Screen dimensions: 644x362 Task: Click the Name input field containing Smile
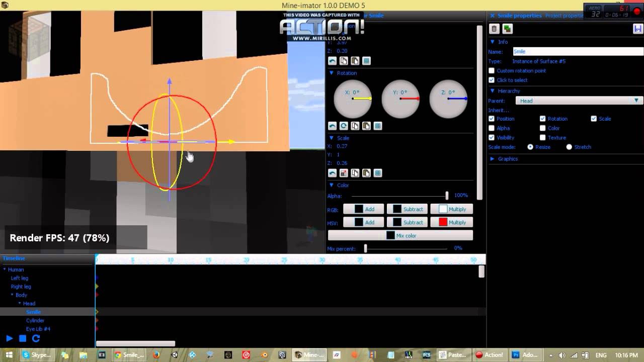(x=578, y=51)
